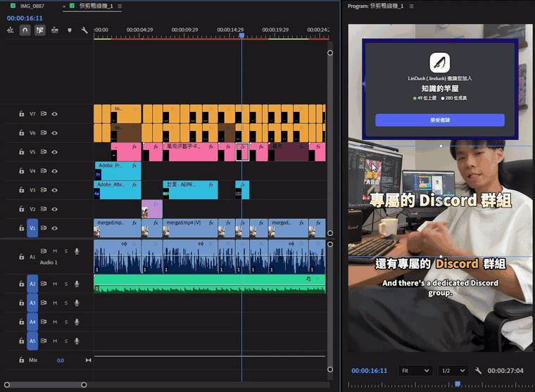
Task: Lock the V3 video track
Action: point(22,190)
